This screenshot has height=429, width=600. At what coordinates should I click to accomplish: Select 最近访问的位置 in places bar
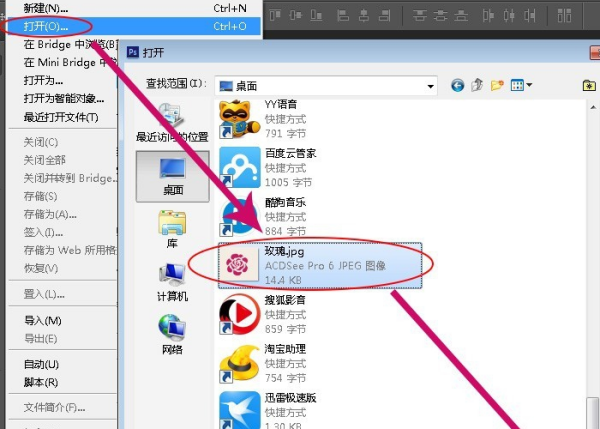click(x=172, y=122)
